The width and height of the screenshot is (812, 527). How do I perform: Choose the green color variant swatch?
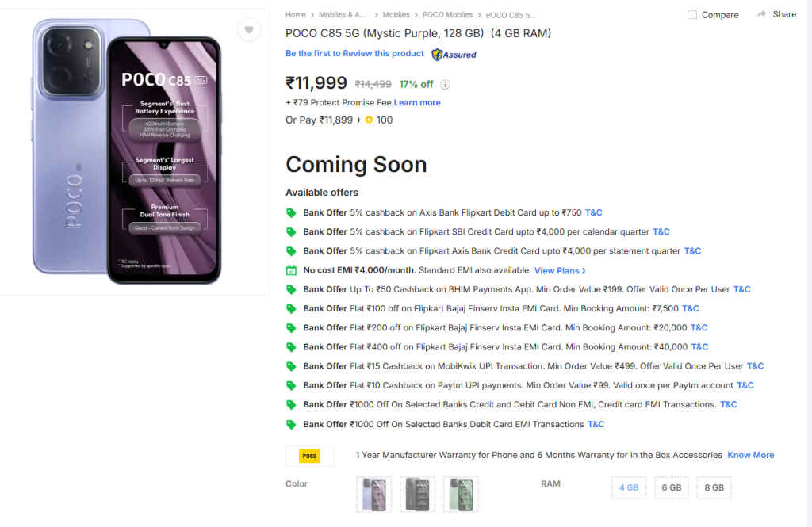point(461,494)
